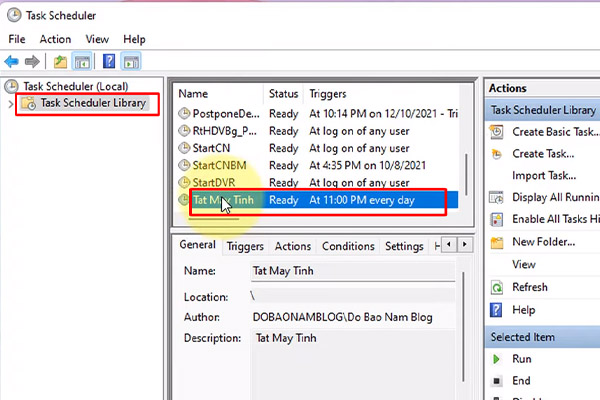Screen dimensions: 600x400
Task: Select the Task Scheduler (Local) root node
Action: [76, 87]
